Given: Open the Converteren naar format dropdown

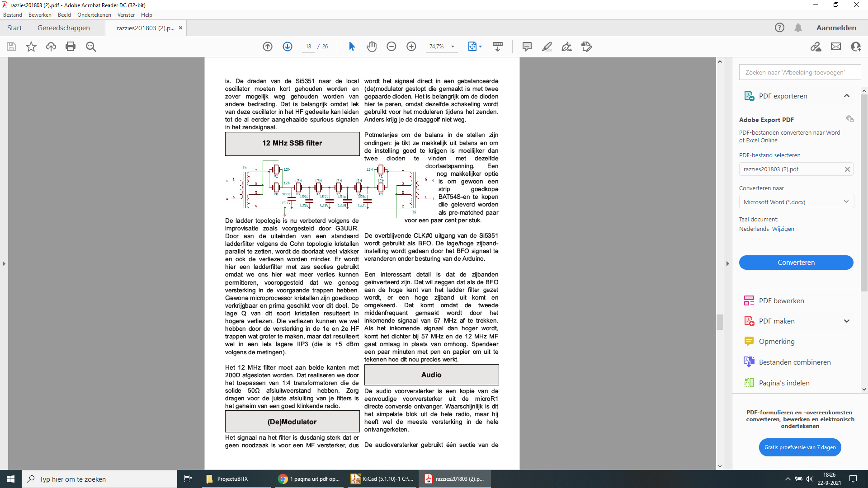Looking at the screenshot, I should click(796, 202).
